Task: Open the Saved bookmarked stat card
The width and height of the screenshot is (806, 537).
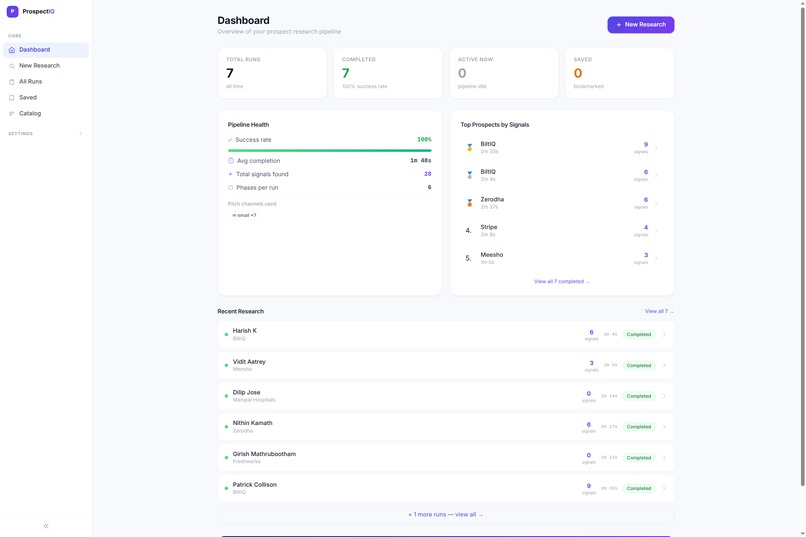Action: (x=619, y=73)
